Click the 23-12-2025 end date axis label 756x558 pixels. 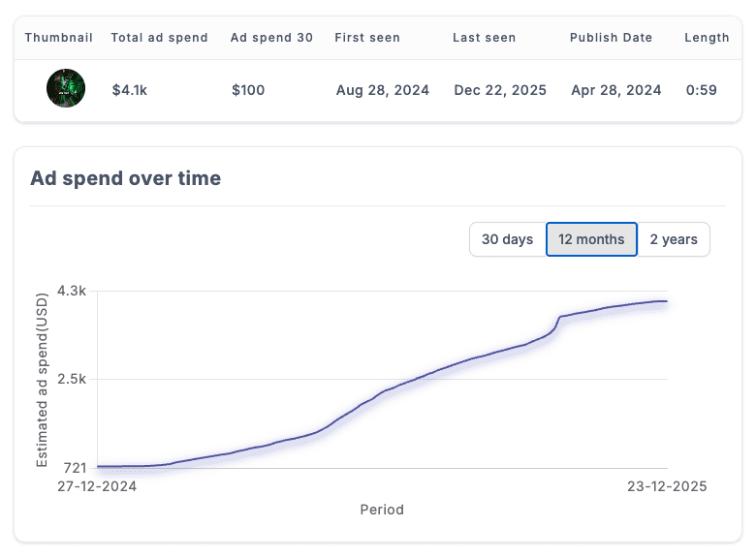(668, 486)
